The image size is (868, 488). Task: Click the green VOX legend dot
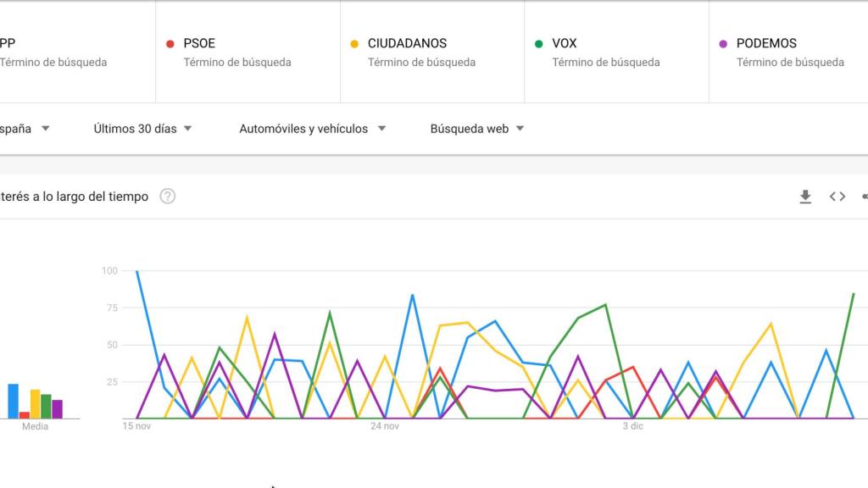(540, 42)
